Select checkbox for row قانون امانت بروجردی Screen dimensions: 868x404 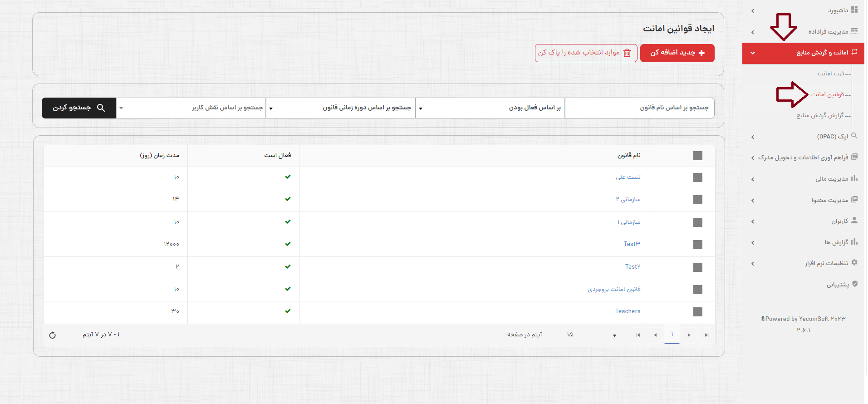[x=698, y=290]
